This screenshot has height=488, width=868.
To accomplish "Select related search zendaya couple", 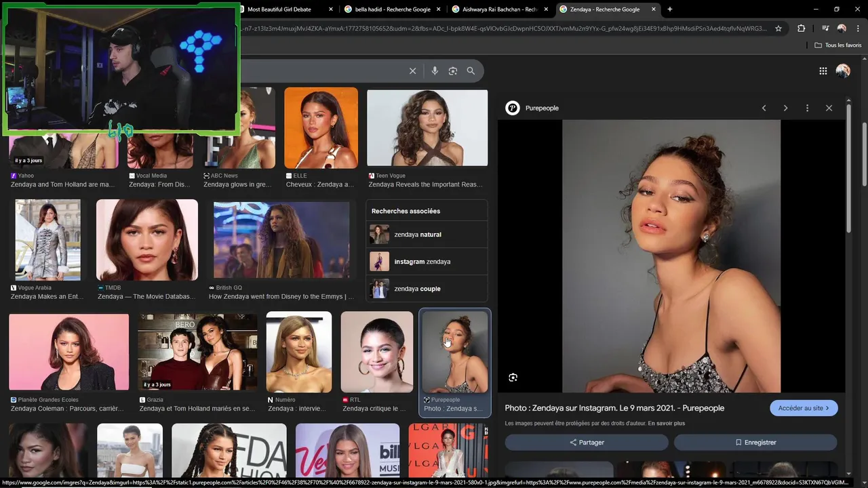I will [x=427, y=289].
